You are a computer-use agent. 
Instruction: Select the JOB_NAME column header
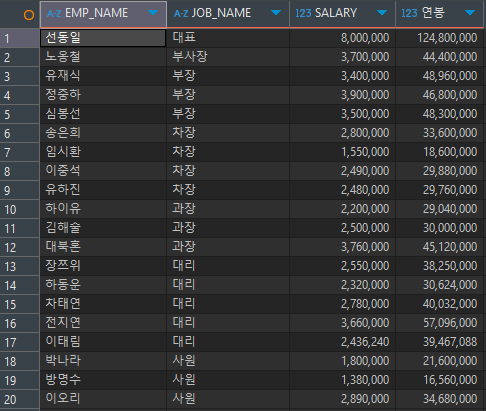pos(228,14)
